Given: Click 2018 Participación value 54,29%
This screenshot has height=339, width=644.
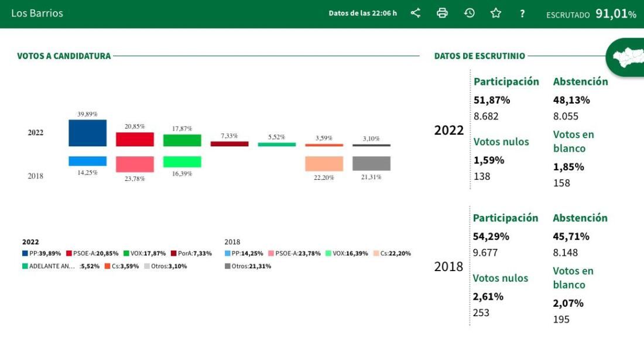Looking at the screenshot, I should 491,237.
